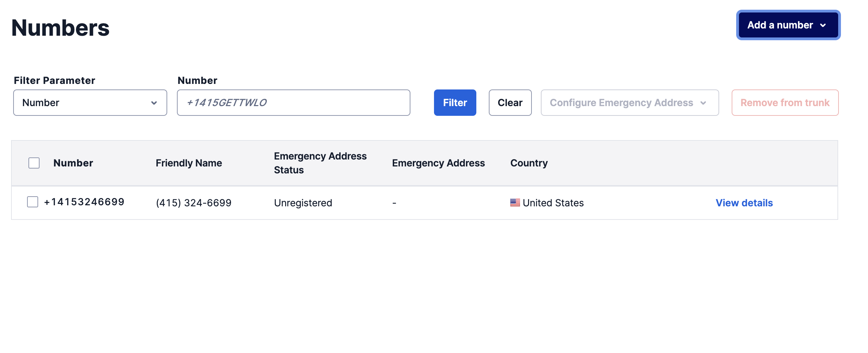Select all numbers using the header checkbox

coord(34,163)
